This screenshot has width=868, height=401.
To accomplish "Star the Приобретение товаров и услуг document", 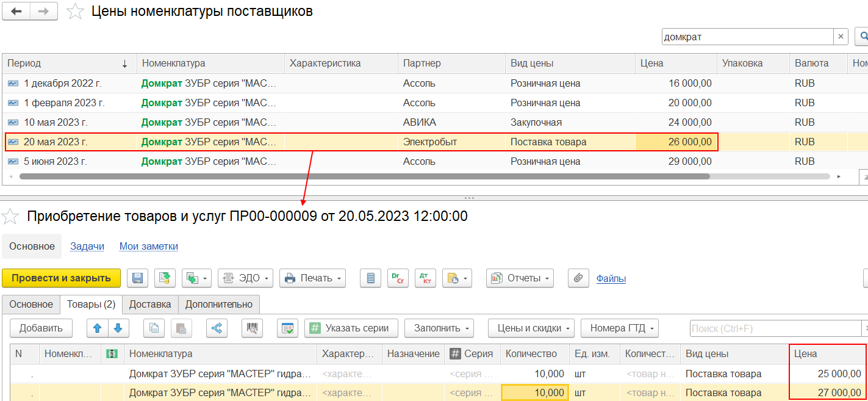I will 10,216.
